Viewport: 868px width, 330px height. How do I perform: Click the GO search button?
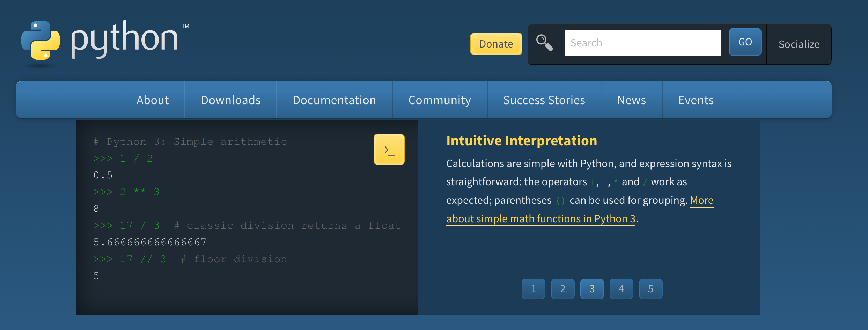click(745, 42)
